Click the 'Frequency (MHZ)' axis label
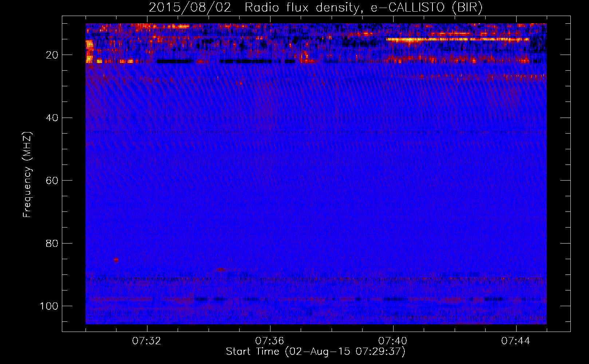This screenshot has width=589, height=364. [x=28, y=175]
